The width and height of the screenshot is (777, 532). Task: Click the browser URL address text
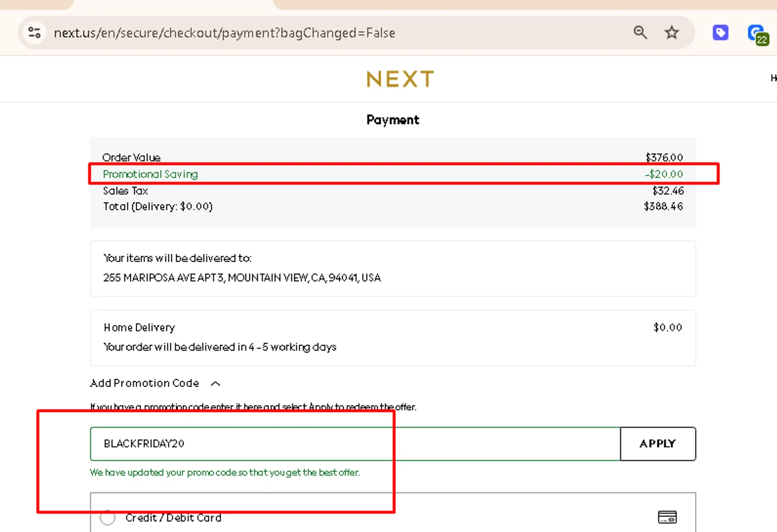click(x=224, y=33)
